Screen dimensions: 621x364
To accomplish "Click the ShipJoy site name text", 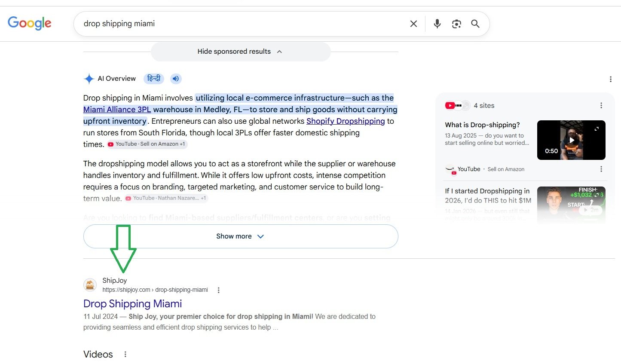I will [x=114, y=281].
